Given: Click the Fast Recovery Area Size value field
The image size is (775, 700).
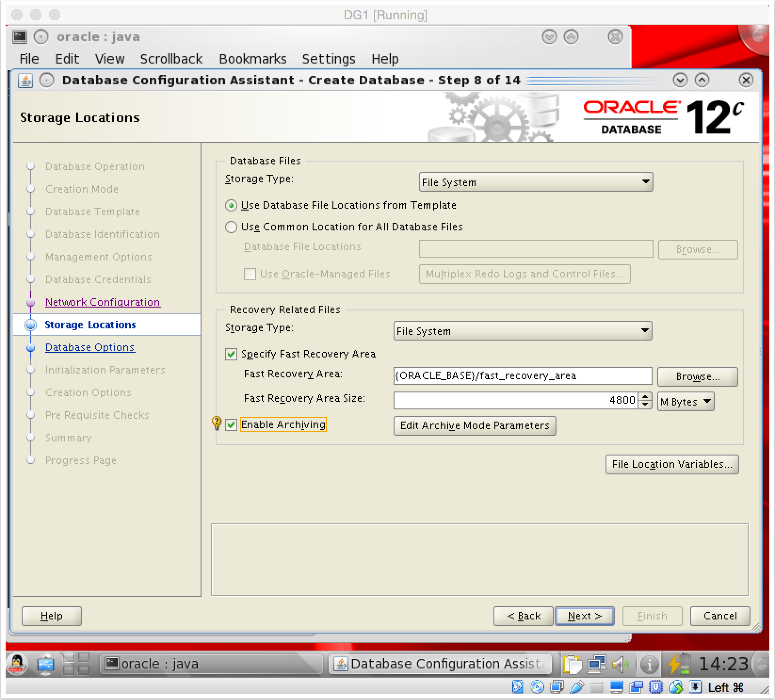Looking at the screenshot, I should (517, 400).
